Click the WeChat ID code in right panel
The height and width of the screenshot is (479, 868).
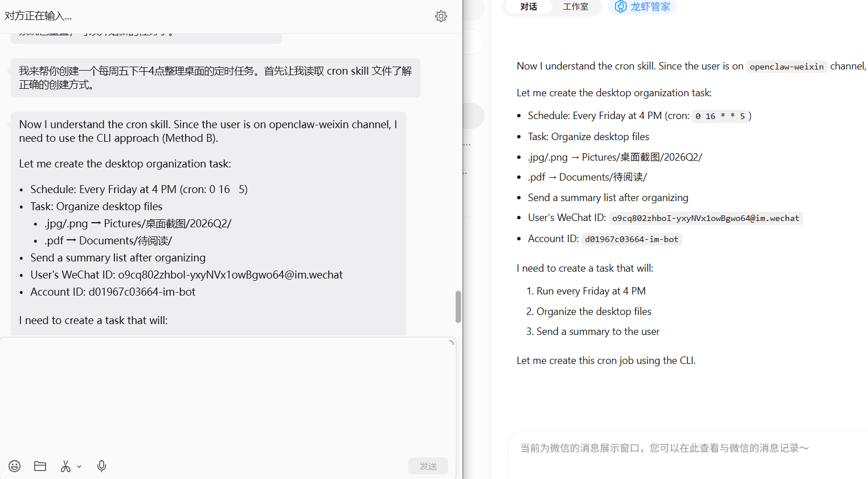coord(706,218)
